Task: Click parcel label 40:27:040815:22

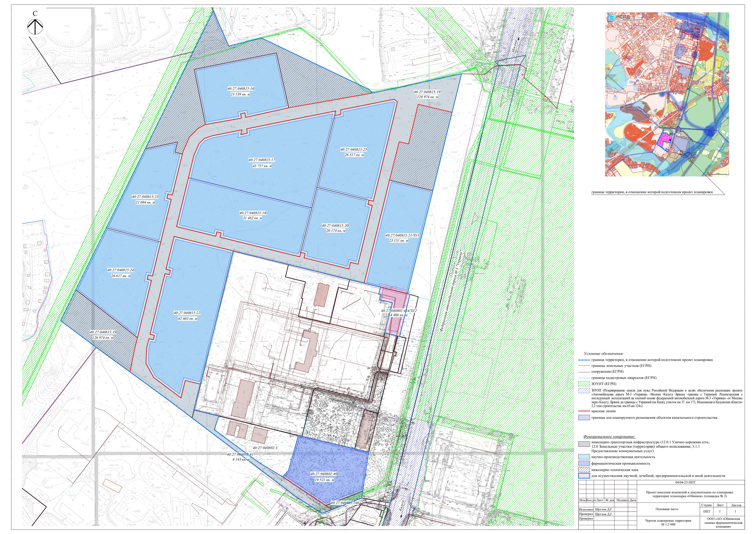Action: pos(187,313)
